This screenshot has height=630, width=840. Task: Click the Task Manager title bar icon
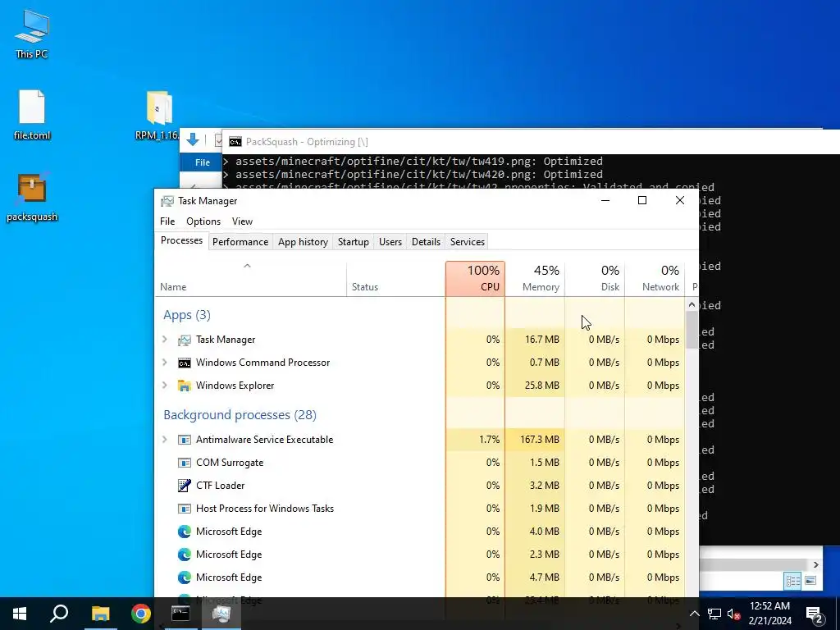click(167, 201)
